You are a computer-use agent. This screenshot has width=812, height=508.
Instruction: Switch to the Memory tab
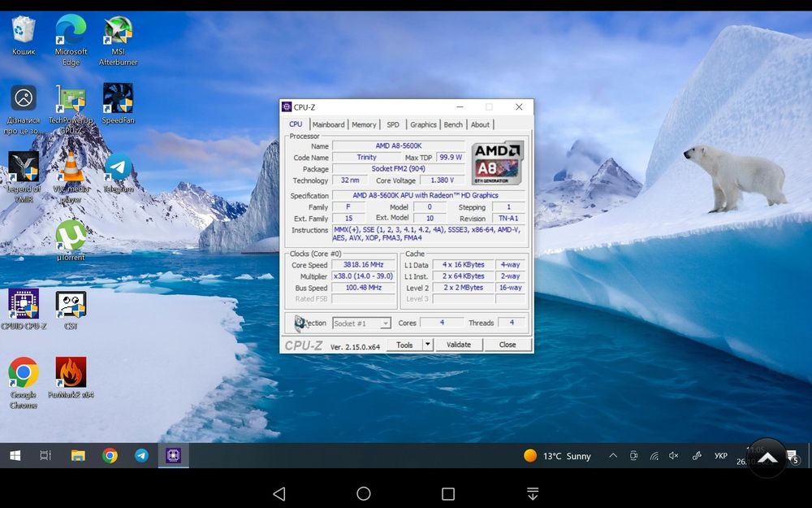pyautogui.click(x=364, y=124)
